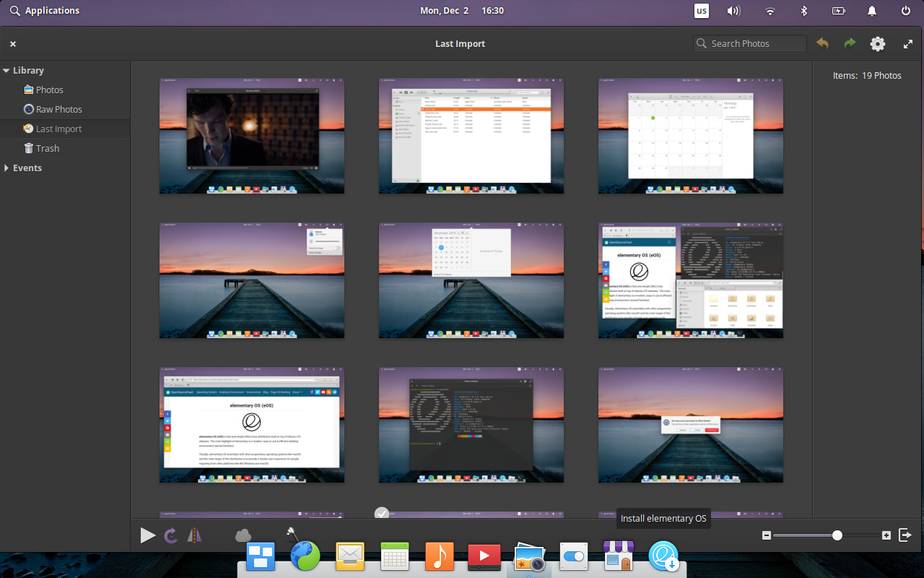Collapse the Library section in the sidebar
Image resolution: width=924 pixels, height=578 pixels.
[x=6, y=70]
